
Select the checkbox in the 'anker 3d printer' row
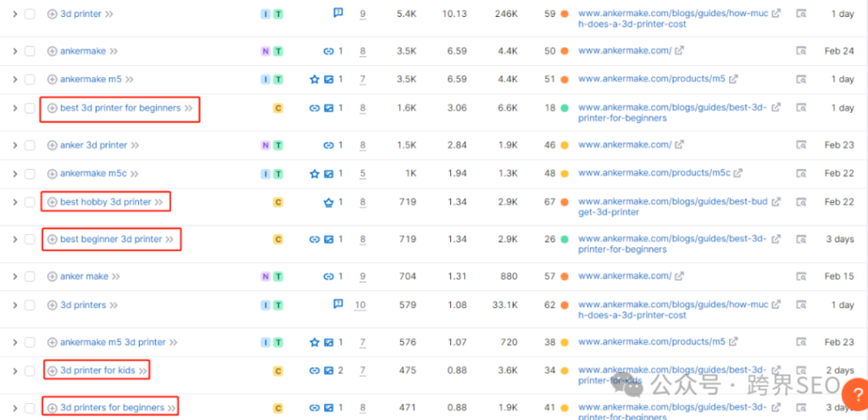pyautogui.click(x=30, y=145)
